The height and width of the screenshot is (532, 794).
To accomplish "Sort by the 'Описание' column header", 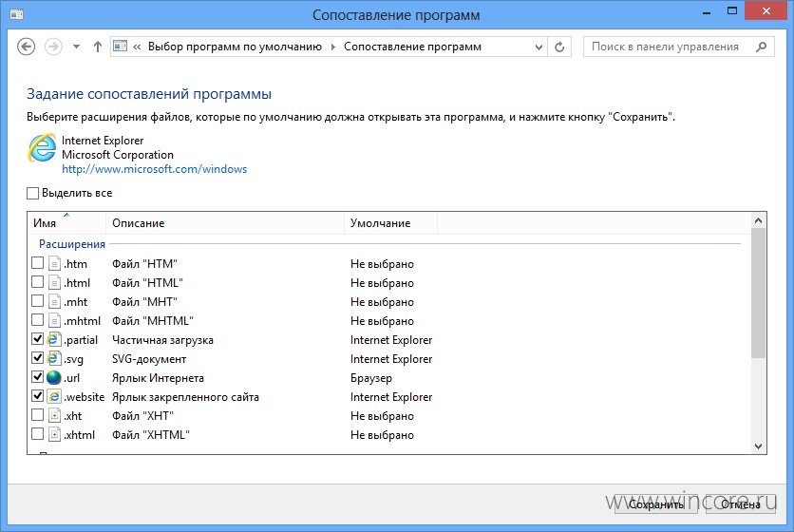I will pyautogui.click(x=225, y=223).
